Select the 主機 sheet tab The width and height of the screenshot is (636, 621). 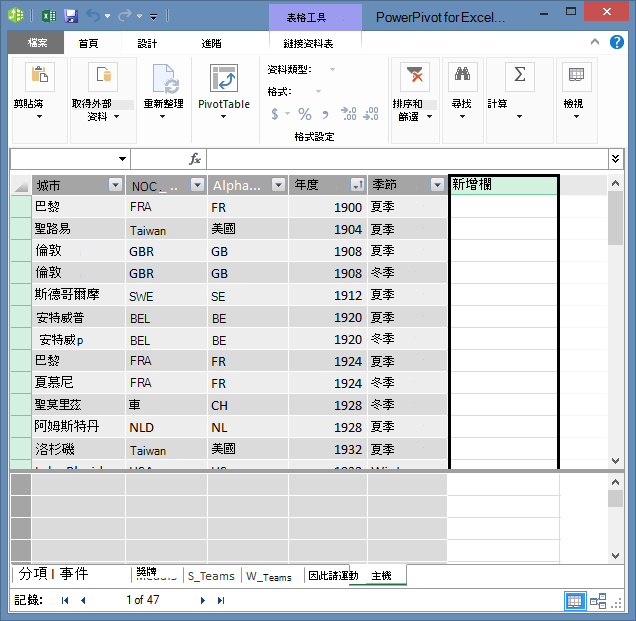click(x=381, y=576)
